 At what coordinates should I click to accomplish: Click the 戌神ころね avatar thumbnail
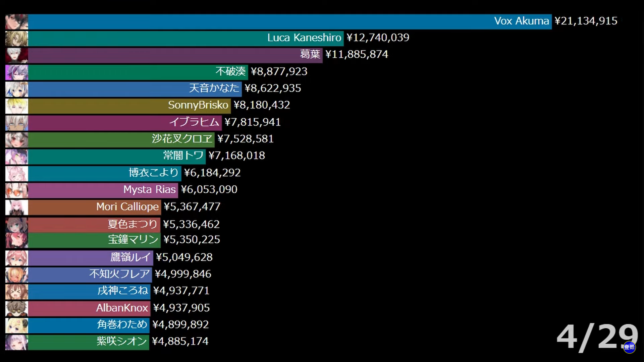tap(16, 292)
